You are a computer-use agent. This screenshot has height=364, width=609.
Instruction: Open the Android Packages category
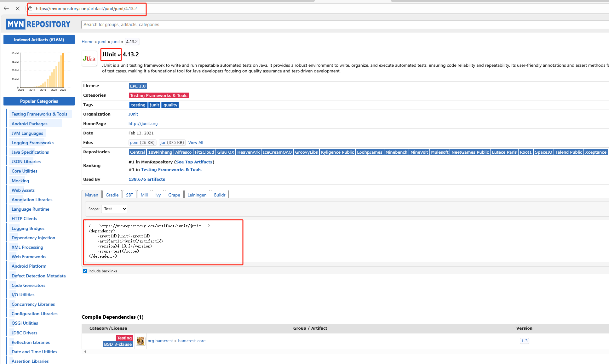coord(30,124)
